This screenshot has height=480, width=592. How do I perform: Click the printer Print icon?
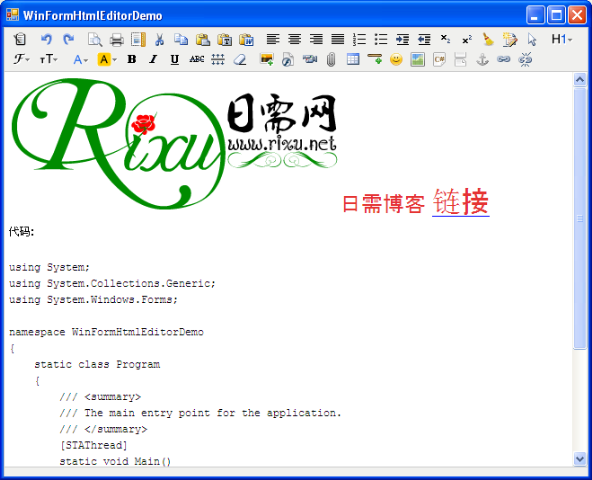[117, 39]
